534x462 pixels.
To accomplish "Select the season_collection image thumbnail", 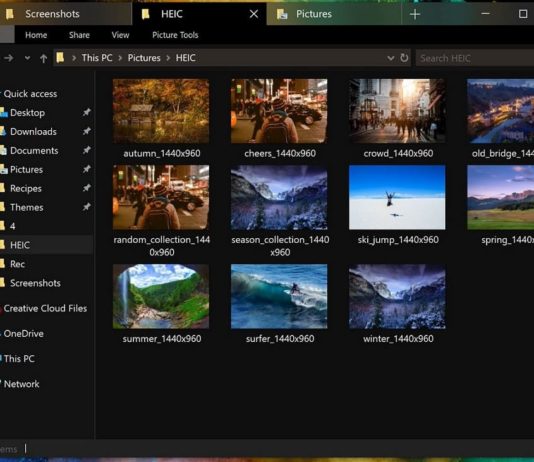I will pos(279,197).
